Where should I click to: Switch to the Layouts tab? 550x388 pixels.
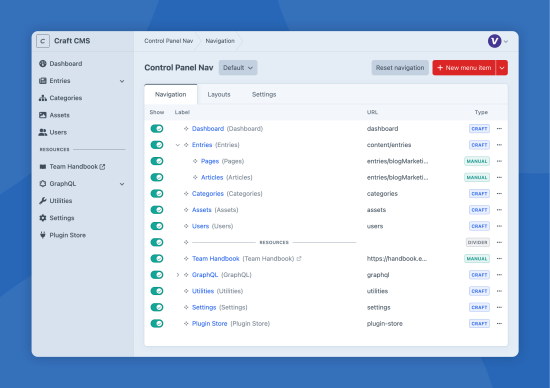pos(219,94)
